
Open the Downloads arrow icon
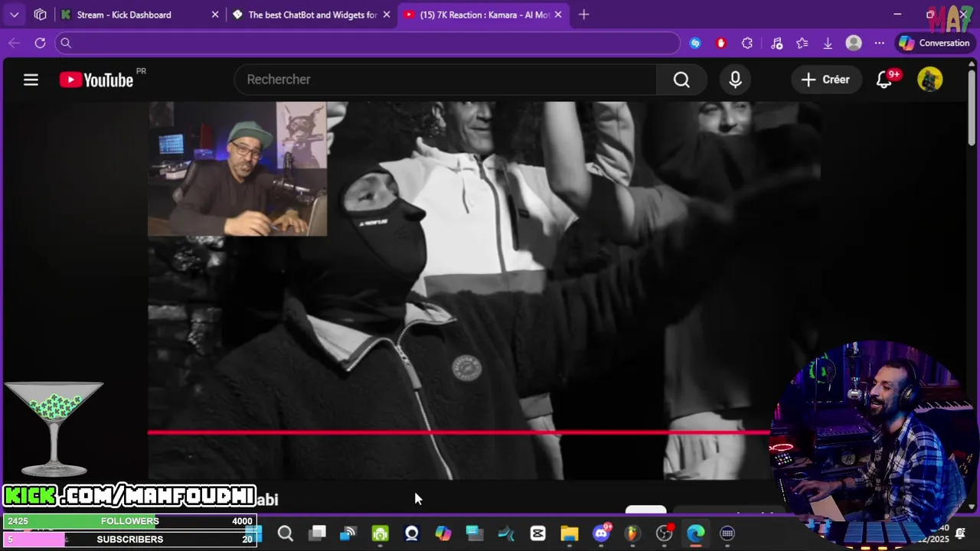[828, 43]
